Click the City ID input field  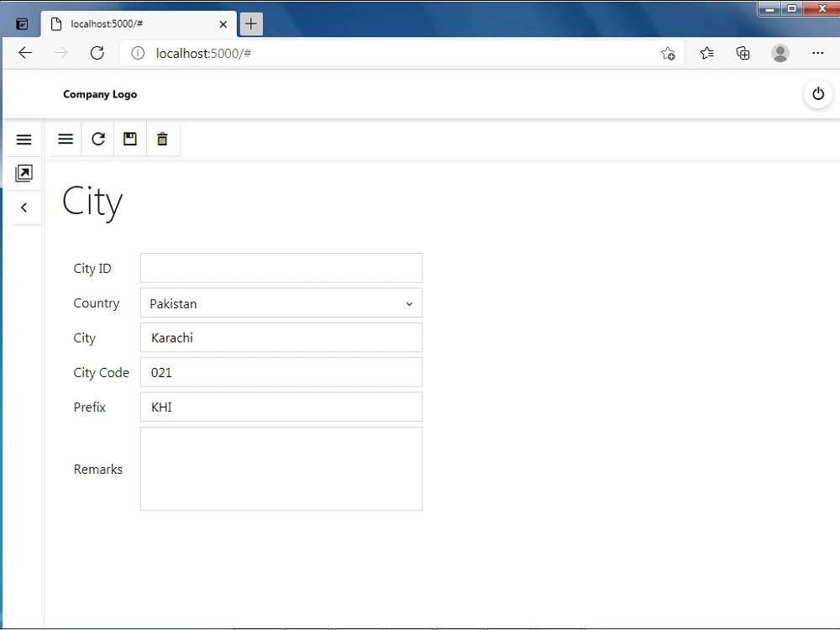(281, 268)
